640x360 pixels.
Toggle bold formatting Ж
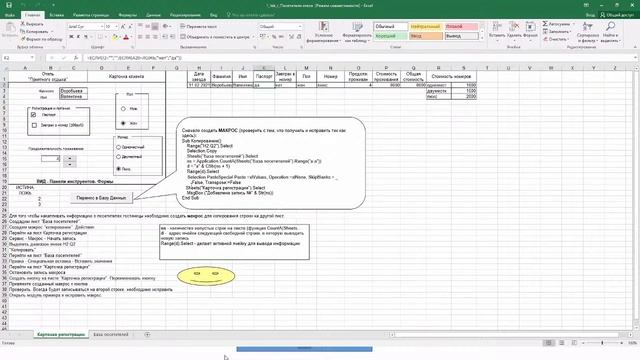[x=71, y=37]
